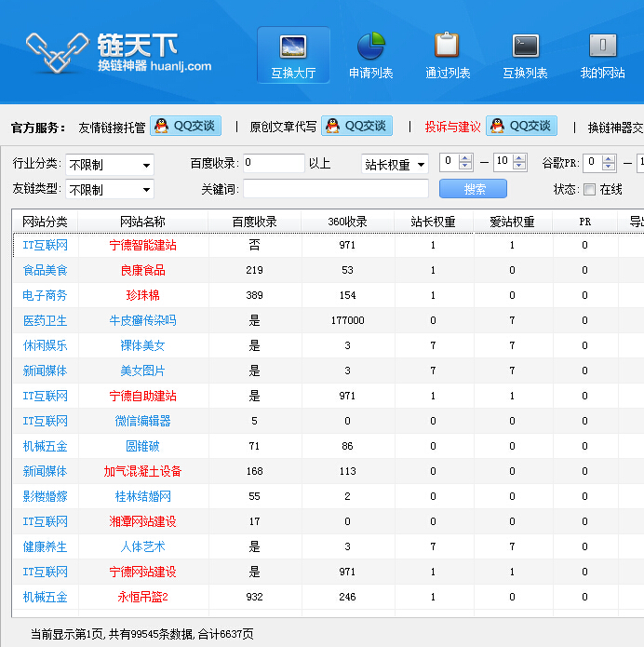Open the 宁德智能建站 website link
This screenshot has height=647, width=644.
pos(142,245)
